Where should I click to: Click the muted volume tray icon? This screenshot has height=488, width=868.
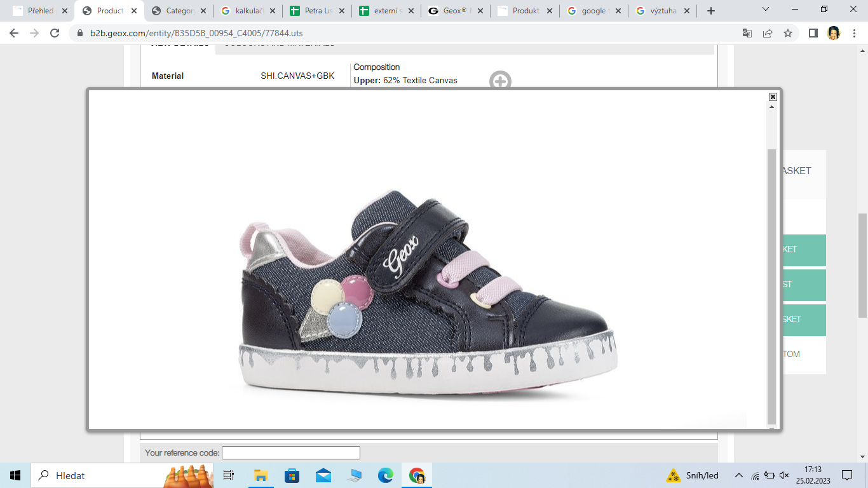pyautogui.click(x=785, y=475)
